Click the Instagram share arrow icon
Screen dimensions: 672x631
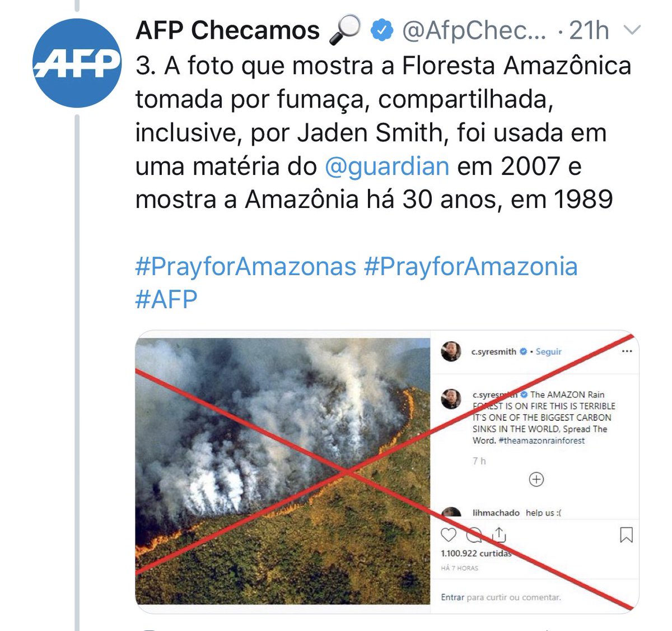point(498,535)
